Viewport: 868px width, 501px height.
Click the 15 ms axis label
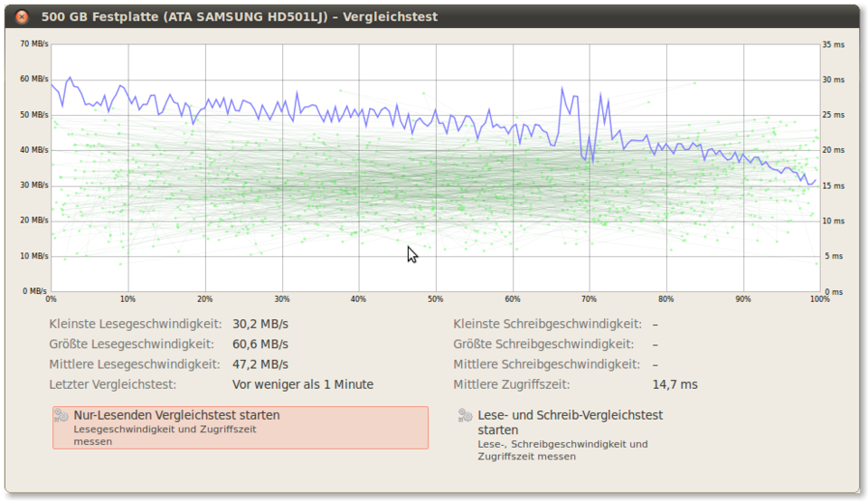pos(833,185)
